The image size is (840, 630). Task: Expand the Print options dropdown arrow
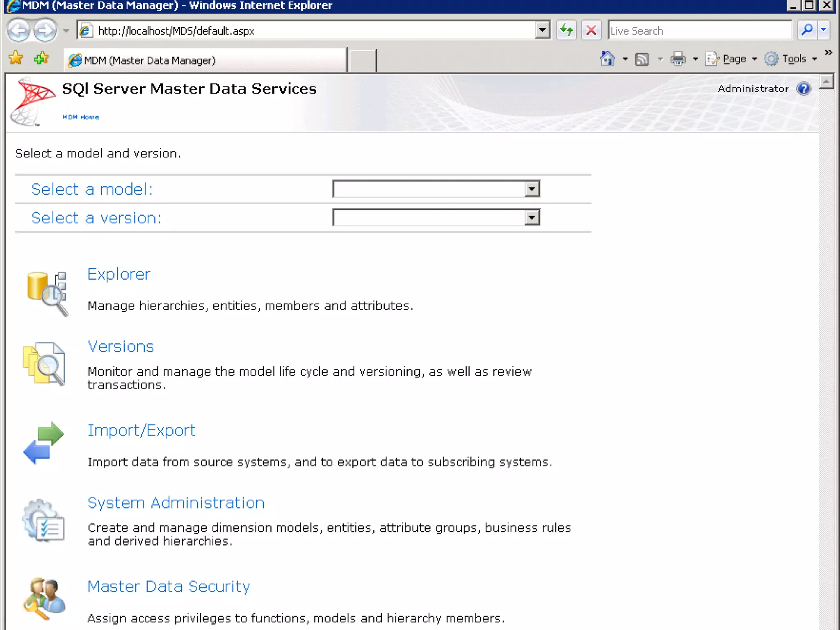[x=696, y=59]
